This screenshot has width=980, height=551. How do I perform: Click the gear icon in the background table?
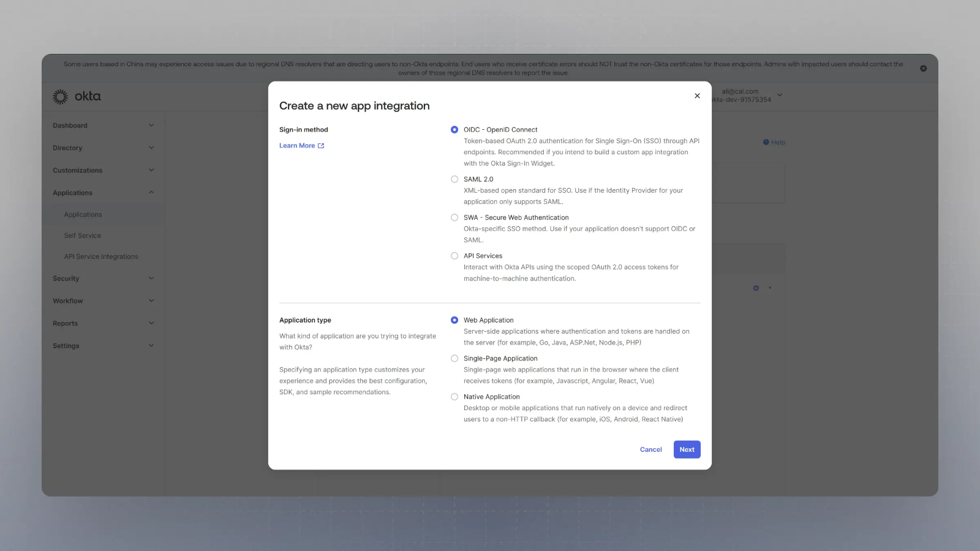coord(756,288)
